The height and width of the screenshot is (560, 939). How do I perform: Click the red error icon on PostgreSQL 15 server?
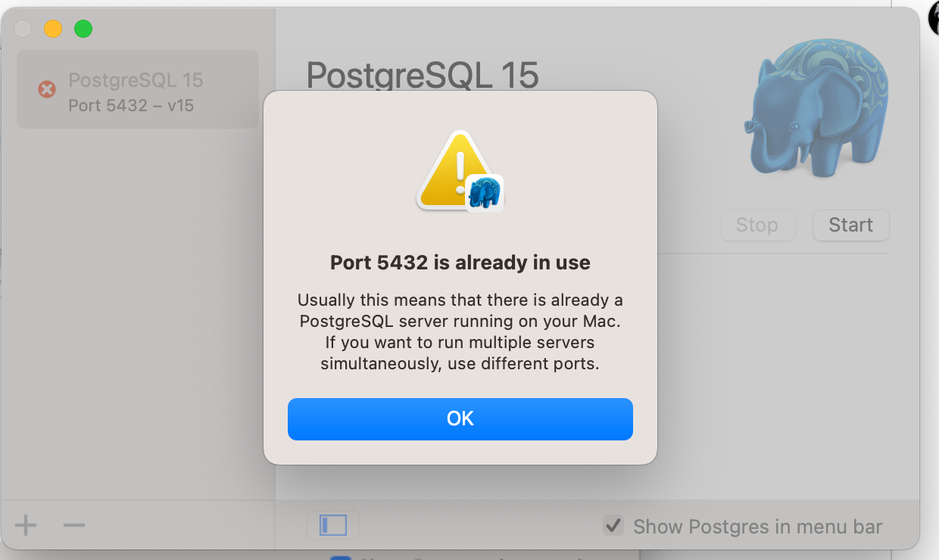(x=47, y=89)
